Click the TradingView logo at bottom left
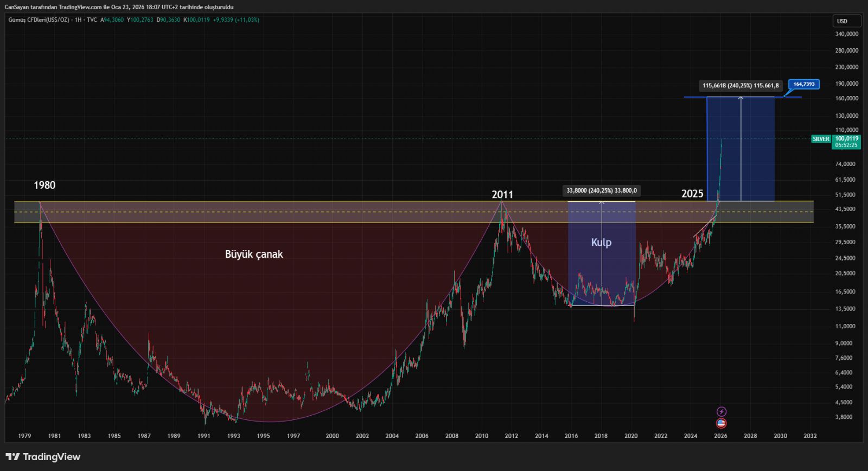 pyautogui.click(x=43, y=457)
